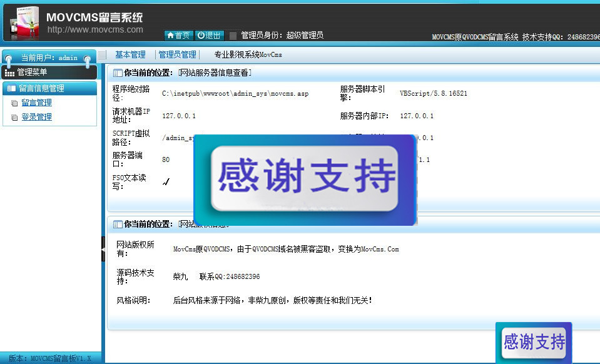Click the 服务器端口 label
Viewport: 600px width, 364px height.
click(128, 159)
